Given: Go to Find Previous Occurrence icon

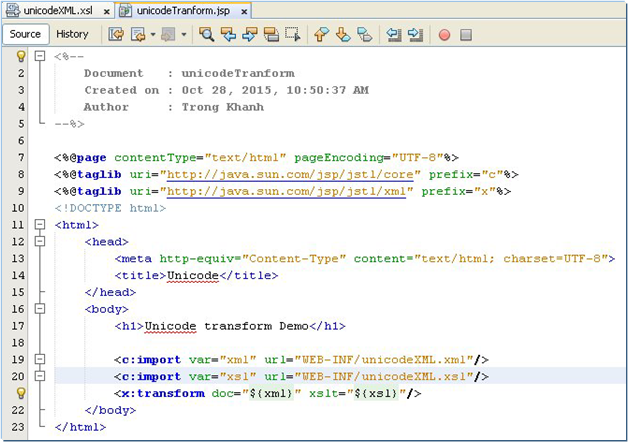Looking at the screenshot, I should 228,34.
